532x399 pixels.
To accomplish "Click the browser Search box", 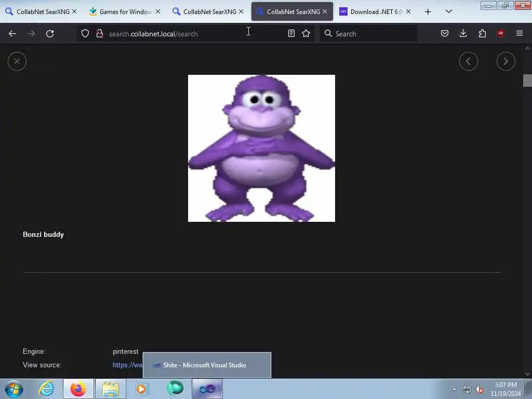I will click(368, 34).
